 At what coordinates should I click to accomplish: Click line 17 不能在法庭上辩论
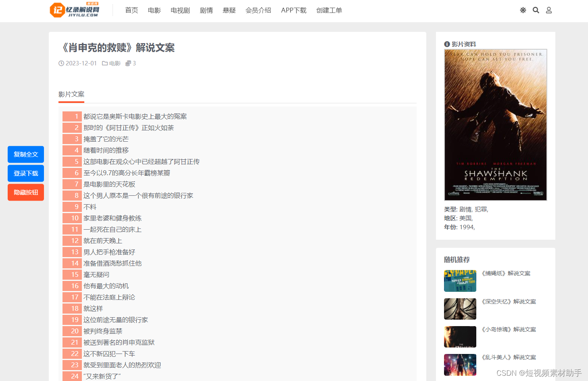pyautogui.click(x=109, y=297)
